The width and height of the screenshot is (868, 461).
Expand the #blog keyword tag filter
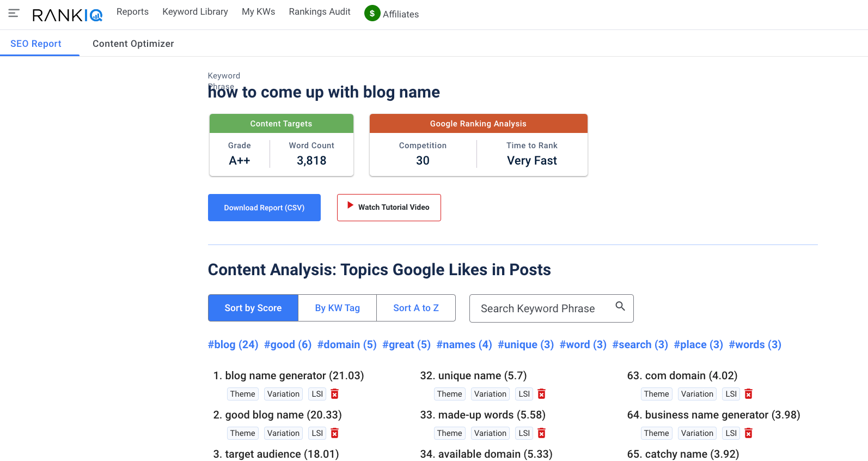coord(233,344)
